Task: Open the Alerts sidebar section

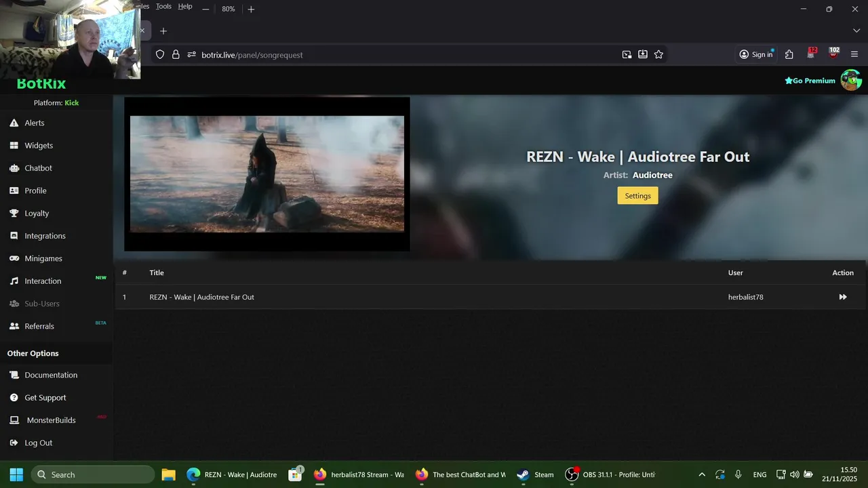Action: [x=35, y=123]
